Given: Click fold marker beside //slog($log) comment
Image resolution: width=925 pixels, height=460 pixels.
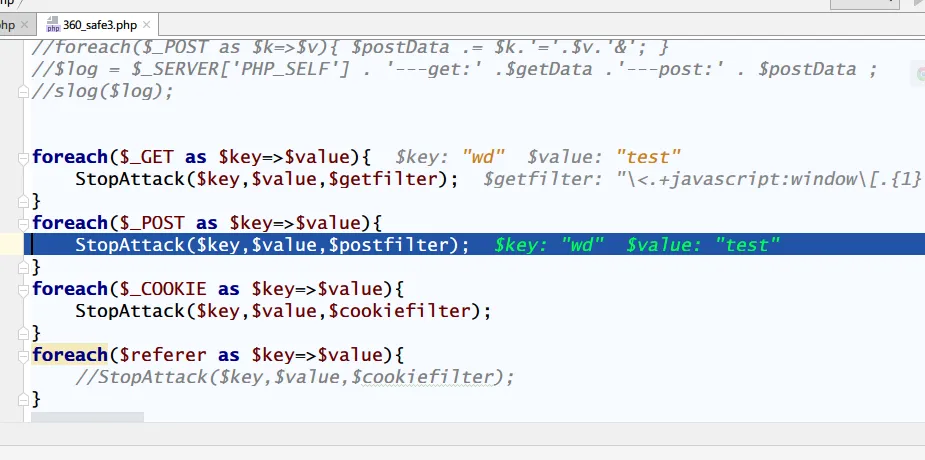Looking at the screenshot, I should 25,91.
